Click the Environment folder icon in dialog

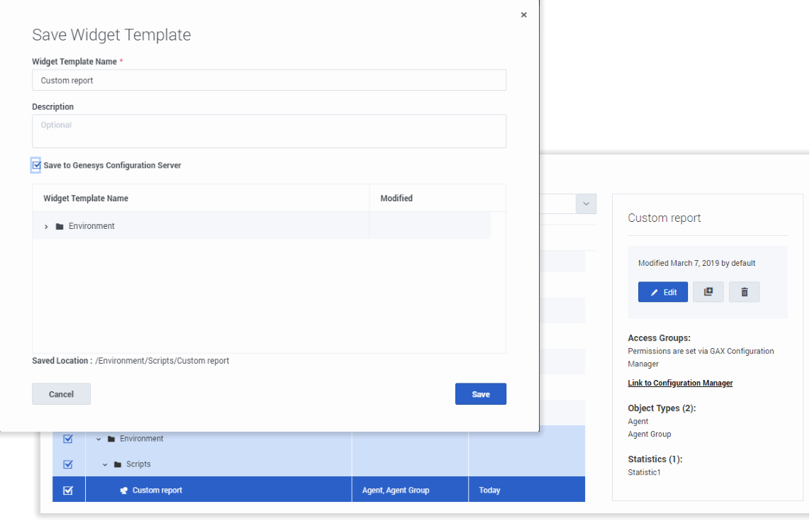[60, 227]
